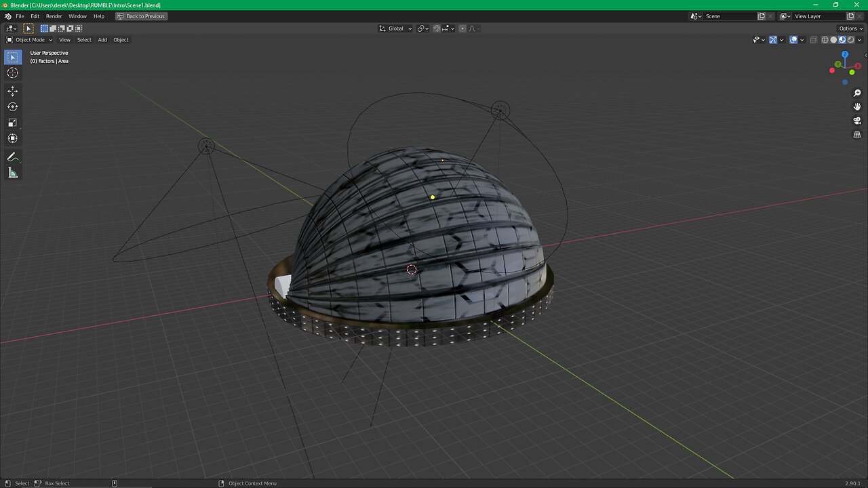Open the Help menu
The image size is (868, 488).
[x=99, y=16]
